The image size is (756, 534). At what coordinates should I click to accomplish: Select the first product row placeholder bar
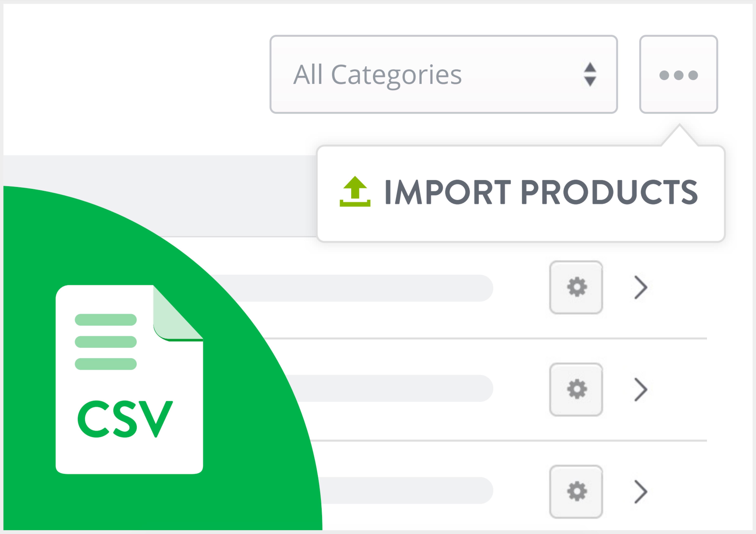[x=362, y=288]
